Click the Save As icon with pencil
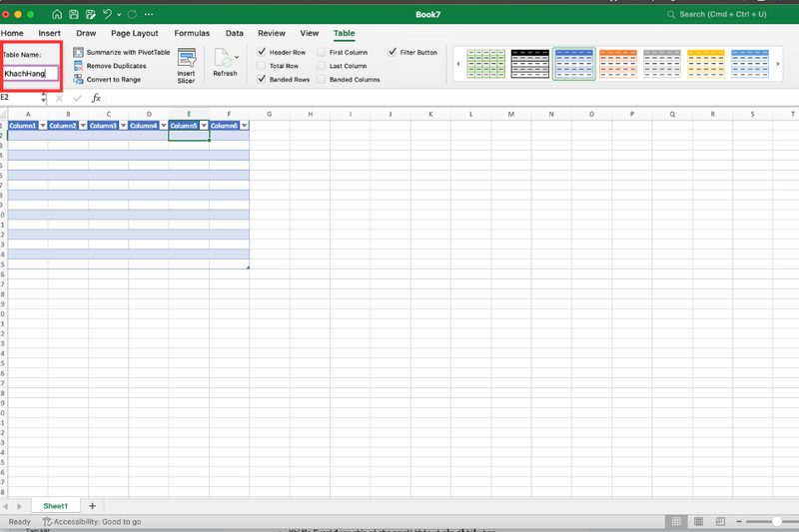This screenshot has height=532, width=799. pos(91,14)
